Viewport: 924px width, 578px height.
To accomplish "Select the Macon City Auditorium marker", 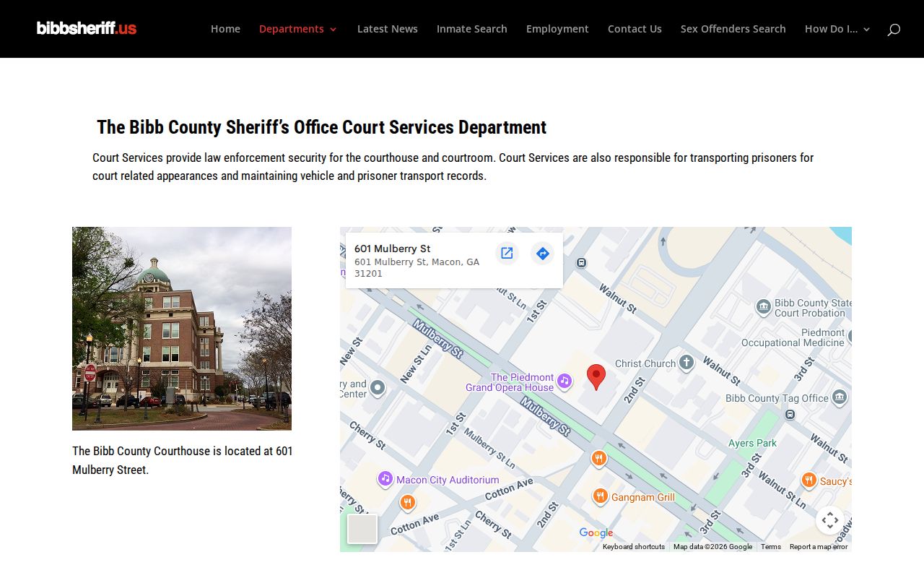I will 385,479.
